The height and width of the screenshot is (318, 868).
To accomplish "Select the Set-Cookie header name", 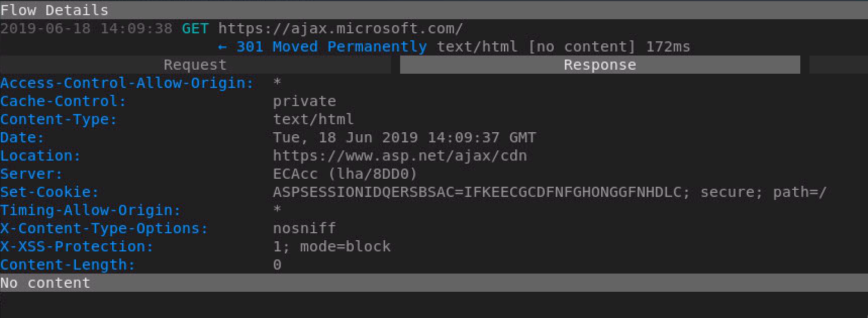I will (x=50, y=192).
